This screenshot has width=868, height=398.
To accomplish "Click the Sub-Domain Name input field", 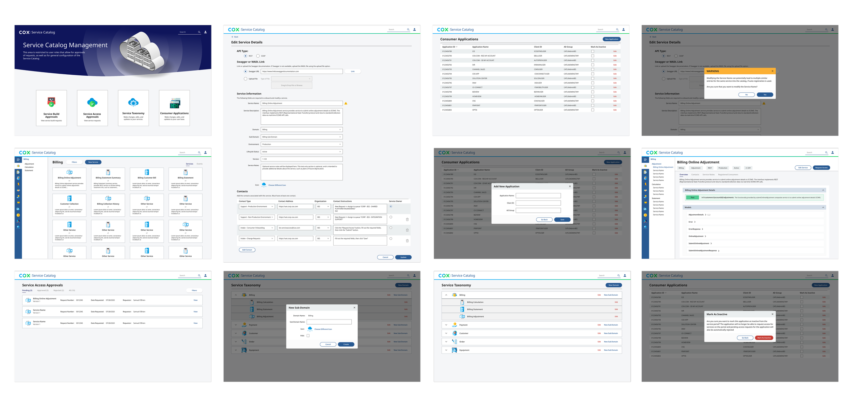I will coord(329,322).
